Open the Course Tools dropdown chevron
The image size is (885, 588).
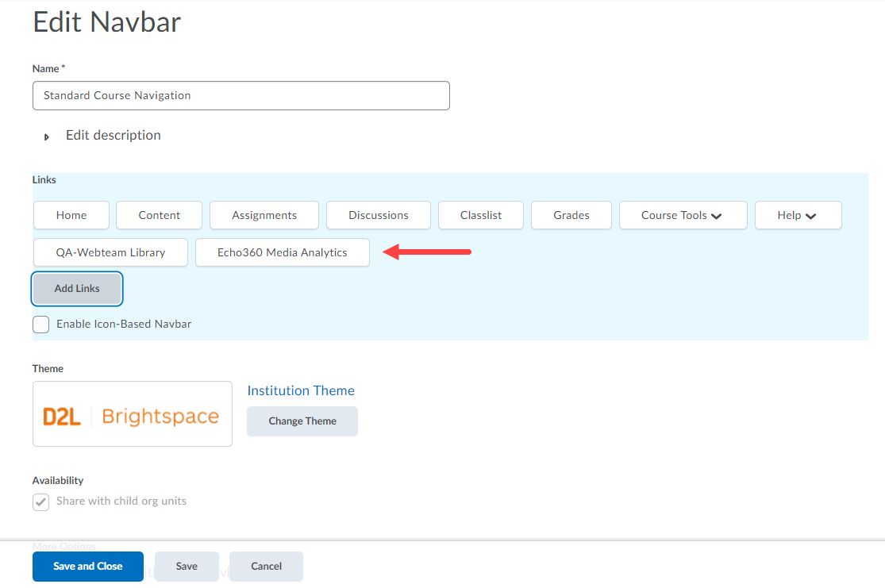tap(717, 216)
